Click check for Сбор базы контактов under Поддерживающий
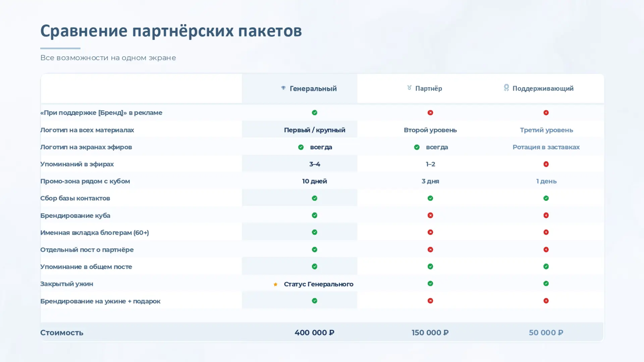 [546, 198]
